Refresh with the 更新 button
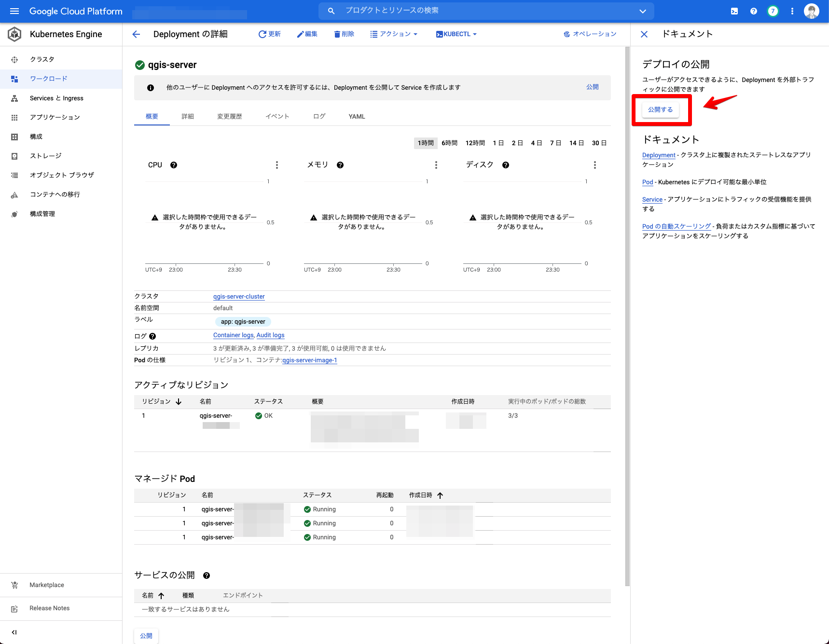The height and width of the screenshot is (644, 829). (269, 34)
